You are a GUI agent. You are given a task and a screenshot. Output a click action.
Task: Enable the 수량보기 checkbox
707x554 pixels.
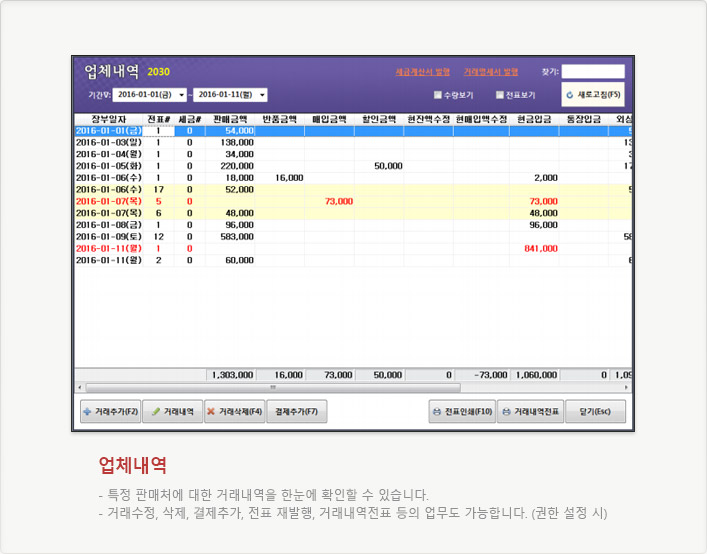tap(437, 95)
